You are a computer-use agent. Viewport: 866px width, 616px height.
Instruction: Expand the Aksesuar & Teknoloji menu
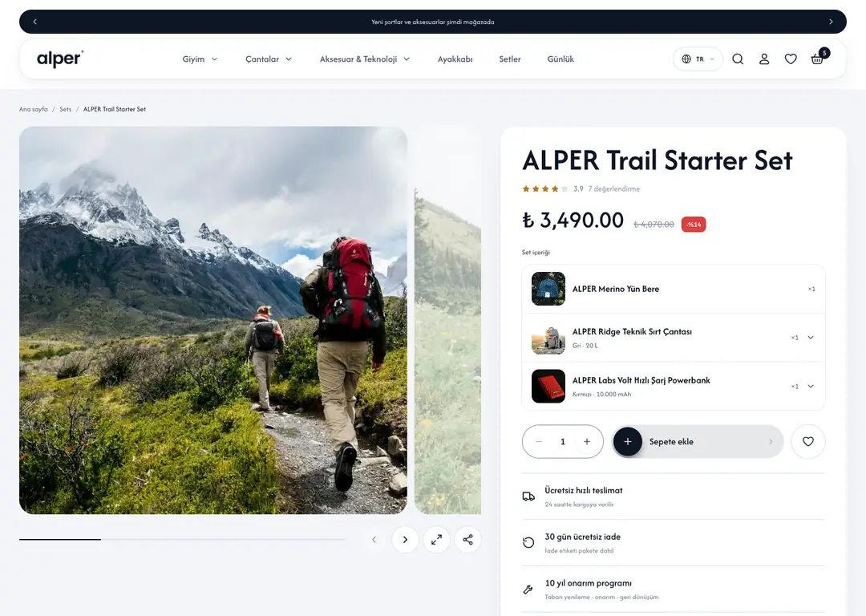coord(365,59)
